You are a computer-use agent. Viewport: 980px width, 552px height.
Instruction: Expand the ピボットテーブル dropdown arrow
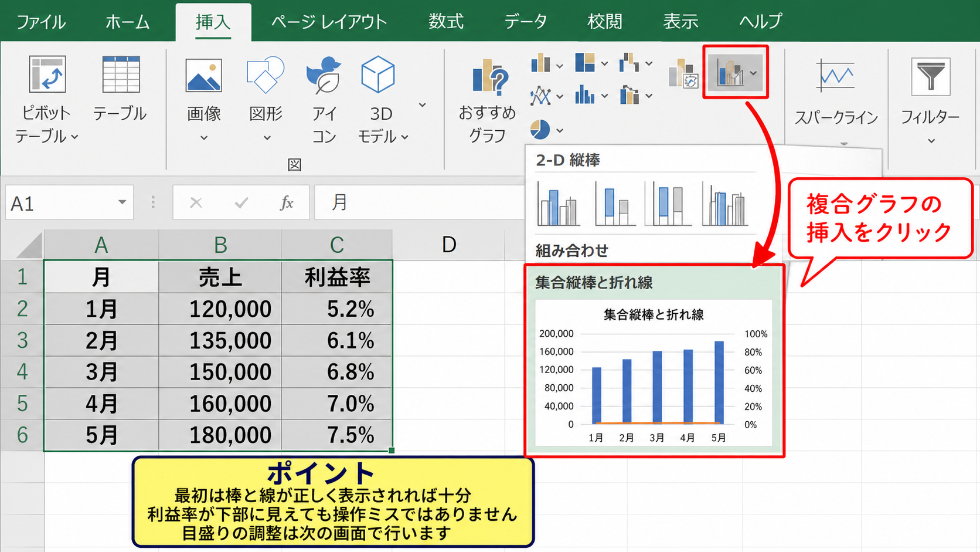75,137
